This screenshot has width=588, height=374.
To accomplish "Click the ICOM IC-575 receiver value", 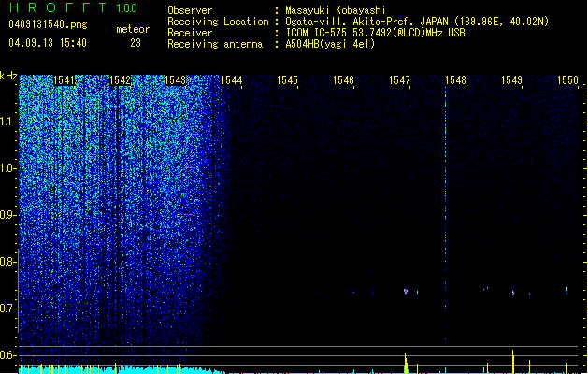I will [375, 33].
